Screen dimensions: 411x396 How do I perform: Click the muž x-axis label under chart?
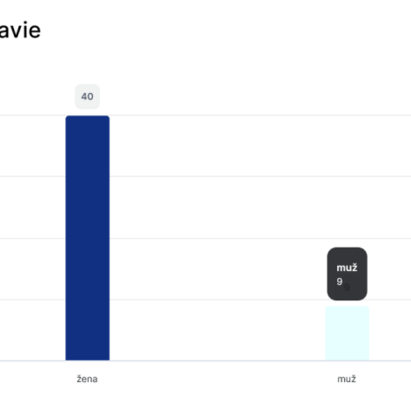click(x=347, y=379)
